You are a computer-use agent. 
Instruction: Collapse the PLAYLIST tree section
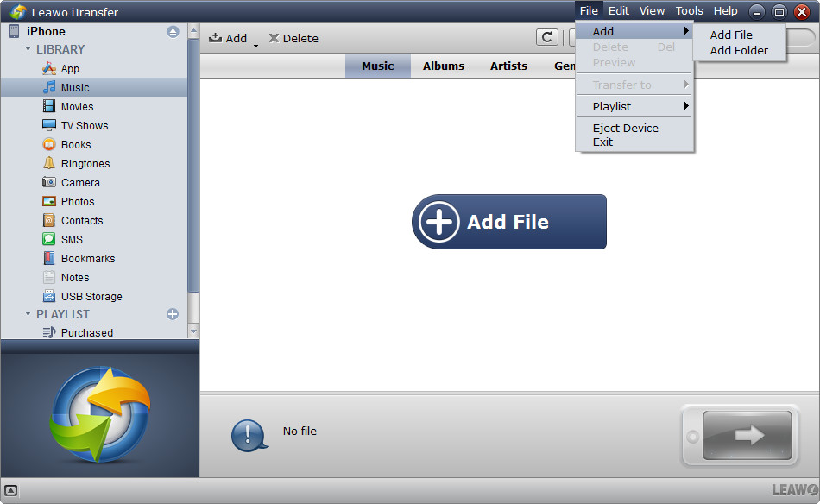point(28,314)
